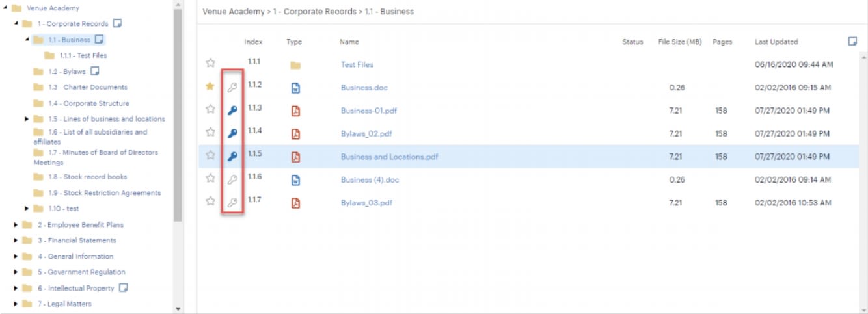
Task: Collapse the 1.1 - Business folder
Action: 27,40
